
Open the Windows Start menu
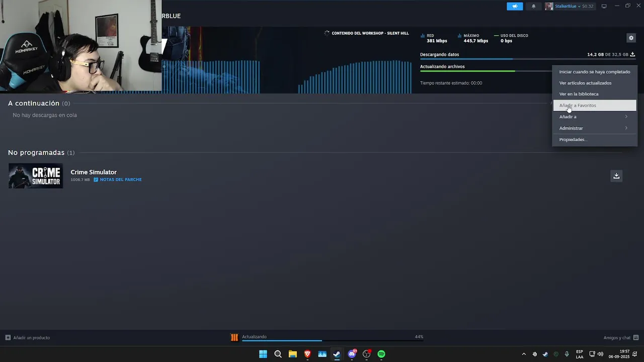click(x=263, y=354)
